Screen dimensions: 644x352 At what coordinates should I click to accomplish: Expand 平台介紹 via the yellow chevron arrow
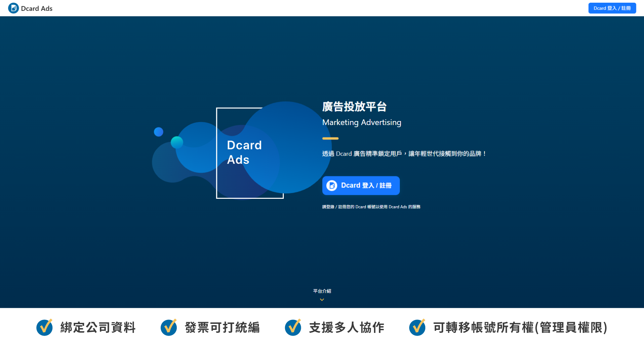tap(321, 300)
